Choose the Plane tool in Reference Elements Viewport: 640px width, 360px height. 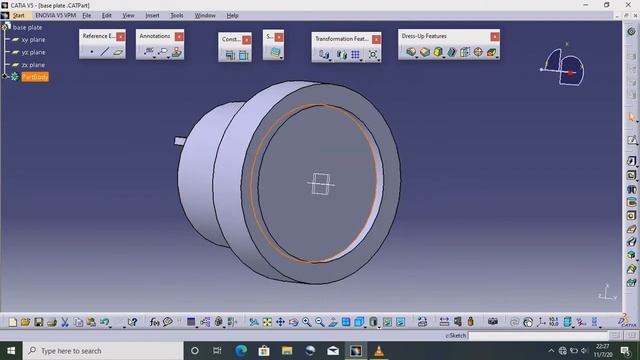[x=118, y=52]
